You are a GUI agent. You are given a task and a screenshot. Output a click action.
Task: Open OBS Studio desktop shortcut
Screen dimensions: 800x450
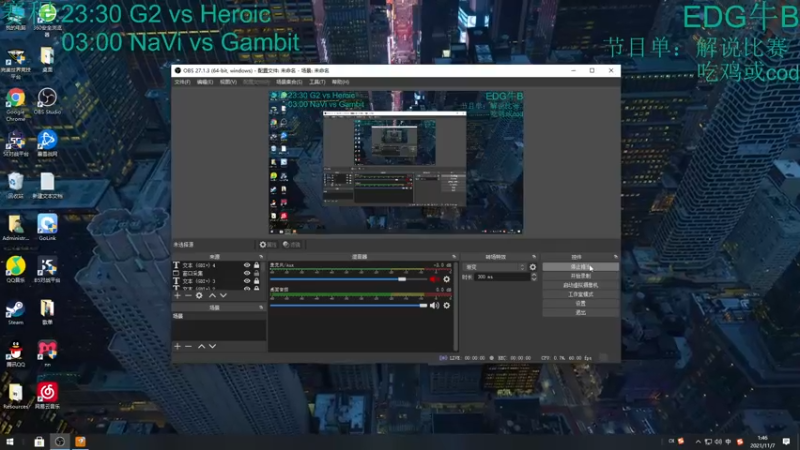point(47,101)
